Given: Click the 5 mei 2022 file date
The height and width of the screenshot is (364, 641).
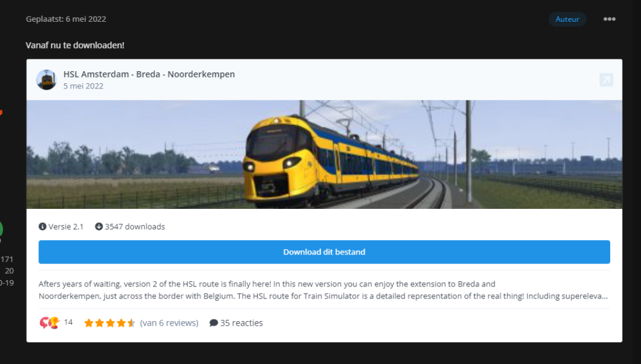Looking at the screenshot, I should click(x=83, y=87).
